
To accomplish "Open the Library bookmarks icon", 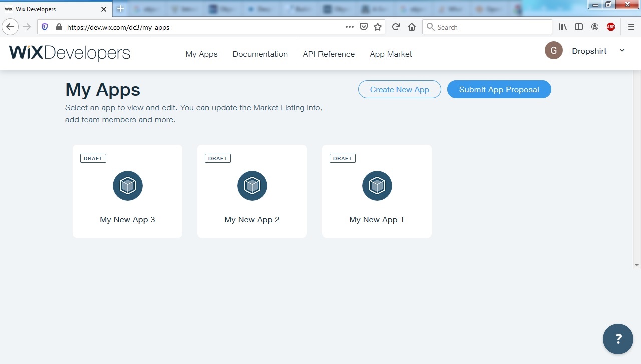I will [x=563, y=27].
